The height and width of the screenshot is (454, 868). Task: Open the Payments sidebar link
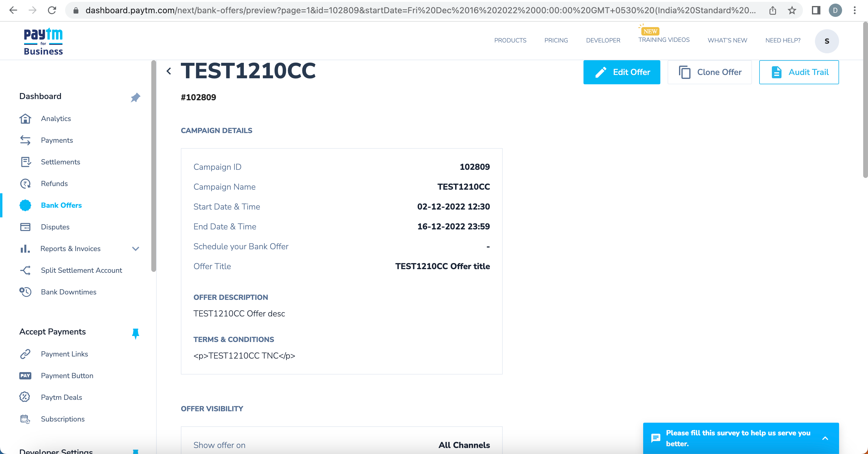[57, 140]
